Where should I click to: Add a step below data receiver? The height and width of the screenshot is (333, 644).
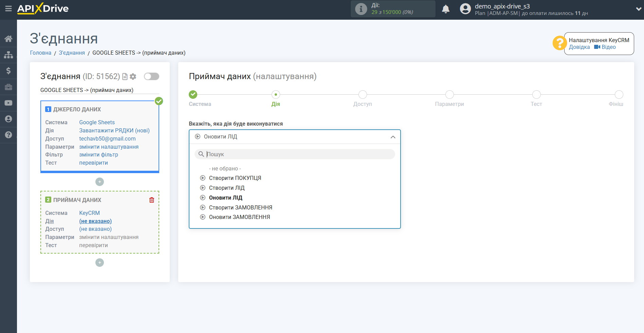(99, 263)
